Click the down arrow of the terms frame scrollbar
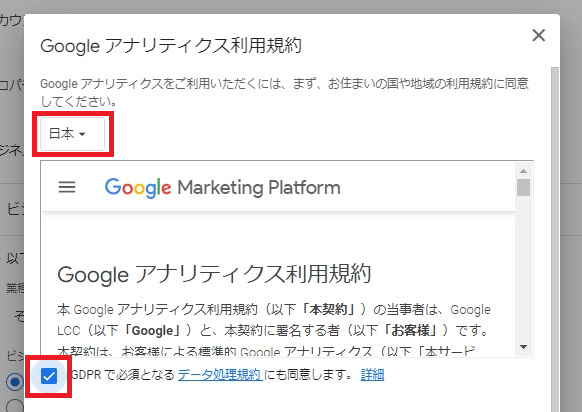This screenshot has height=412, width=582. [x=523, y=347]
